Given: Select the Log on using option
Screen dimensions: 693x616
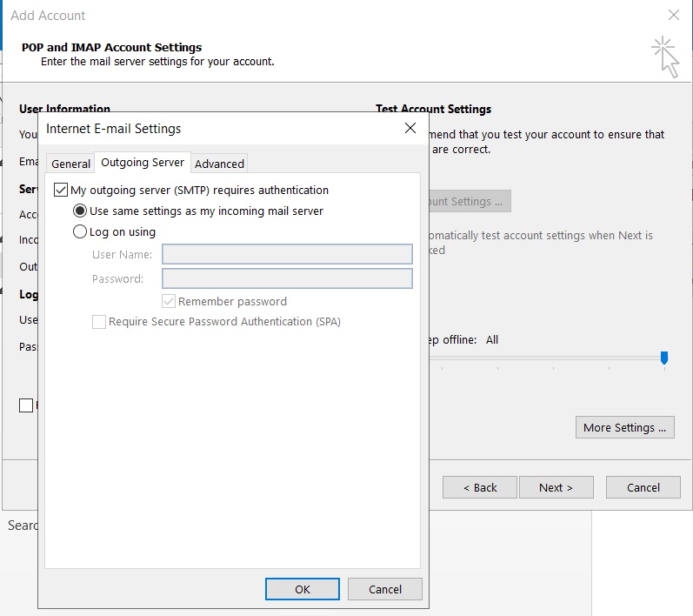Looking at the screenshot, I should [80, 232].
